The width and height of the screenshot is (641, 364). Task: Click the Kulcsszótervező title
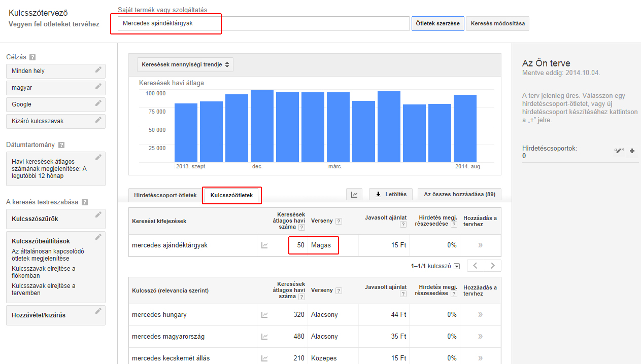pos(38,13)
